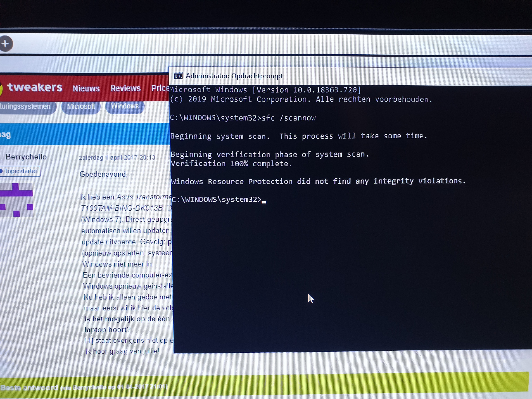
Task: Click the 'did not find any integrity violations' line
Action: (x=318, y=181)
